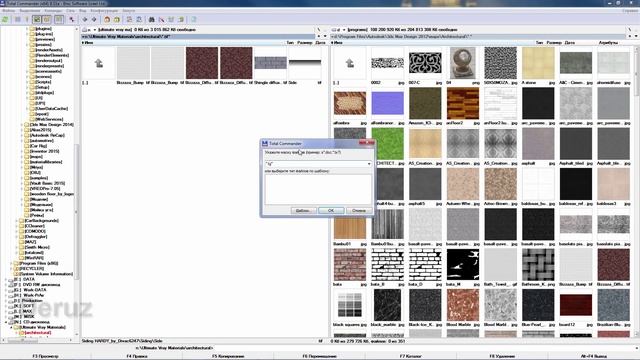Select the CCleaner folder in the tree
The width and height of the screenshot is (640, 360).
(35, 226)
